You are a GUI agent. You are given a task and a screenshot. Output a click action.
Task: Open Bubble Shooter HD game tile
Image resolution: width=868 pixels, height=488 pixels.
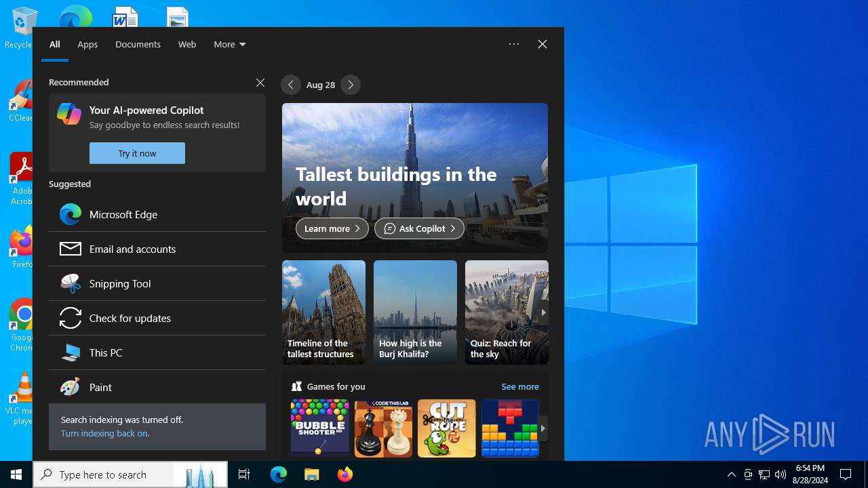click(x=319, y=428)
